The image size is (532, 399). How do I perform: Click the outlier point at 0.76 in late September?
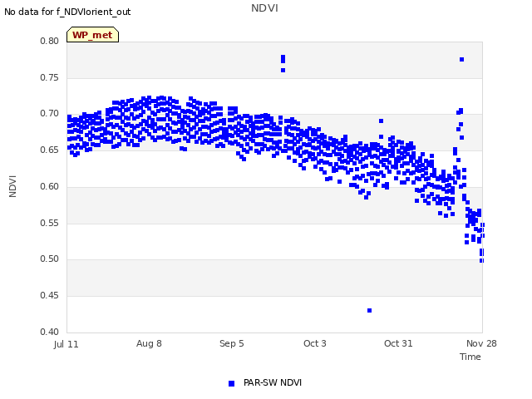point(283,70)
